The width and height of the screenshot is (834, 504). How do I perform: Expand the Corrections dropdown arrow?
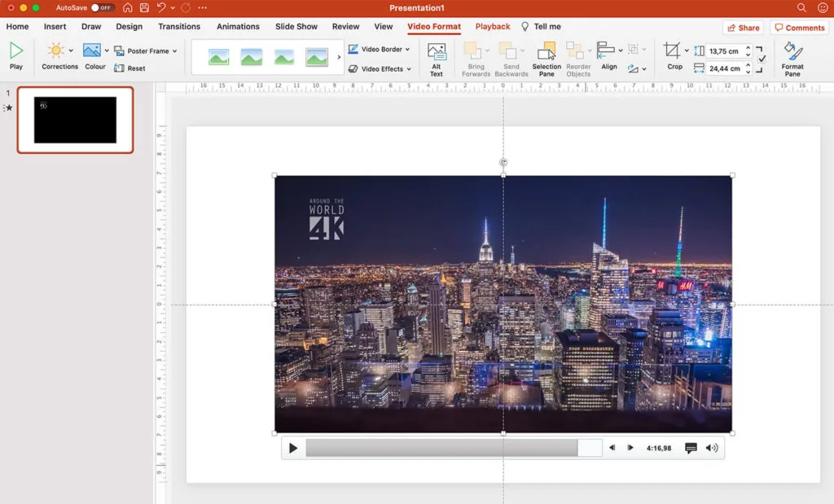[71, 51]
